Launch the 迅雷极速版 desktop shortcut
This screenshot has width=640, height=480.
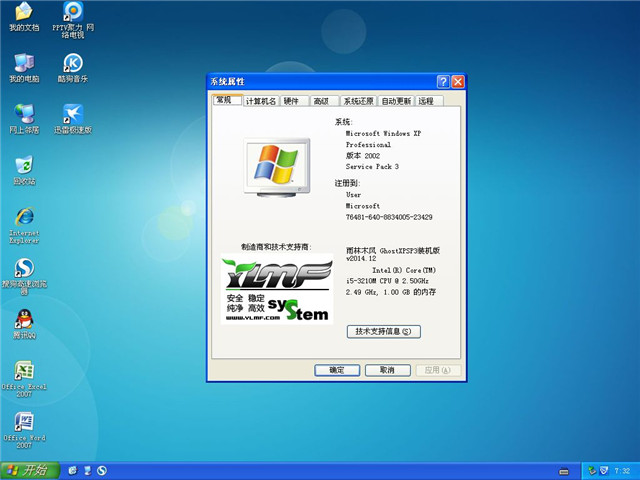point(73,119)
